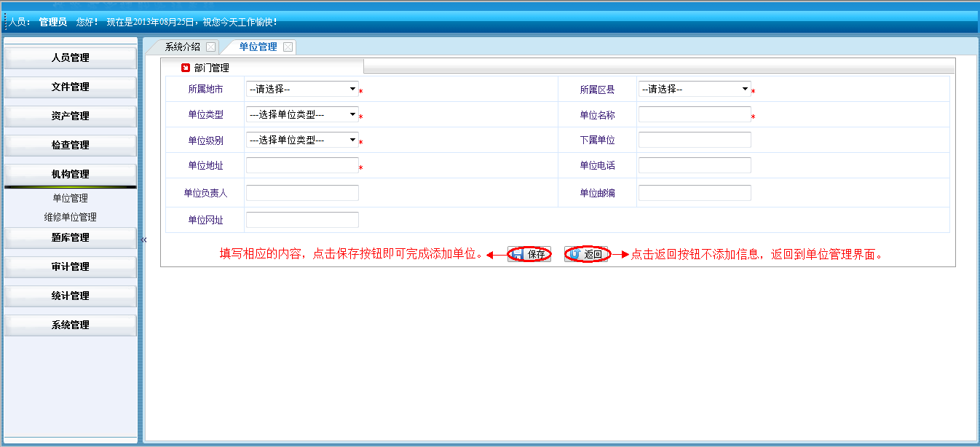
Task: Select 维修单位管理 in the sidebar
Action: pyautogui.click(x=70, y=217)
